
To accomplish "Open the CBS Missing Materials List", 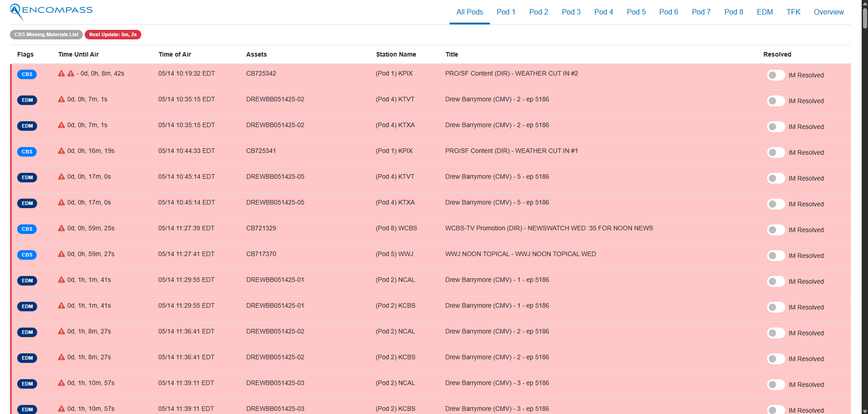I will [46, 34].
